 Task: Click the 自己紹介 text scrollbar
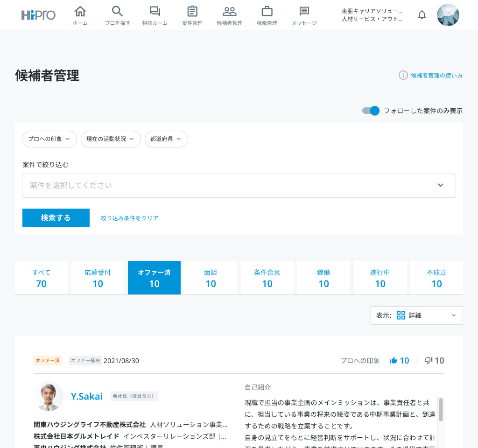[441, 409]
